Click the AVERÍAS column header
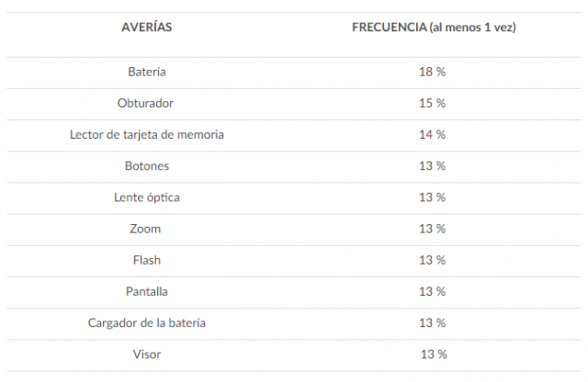Image resolution: width=588 pixels, height=382 pixels. (x=147, y=28)
